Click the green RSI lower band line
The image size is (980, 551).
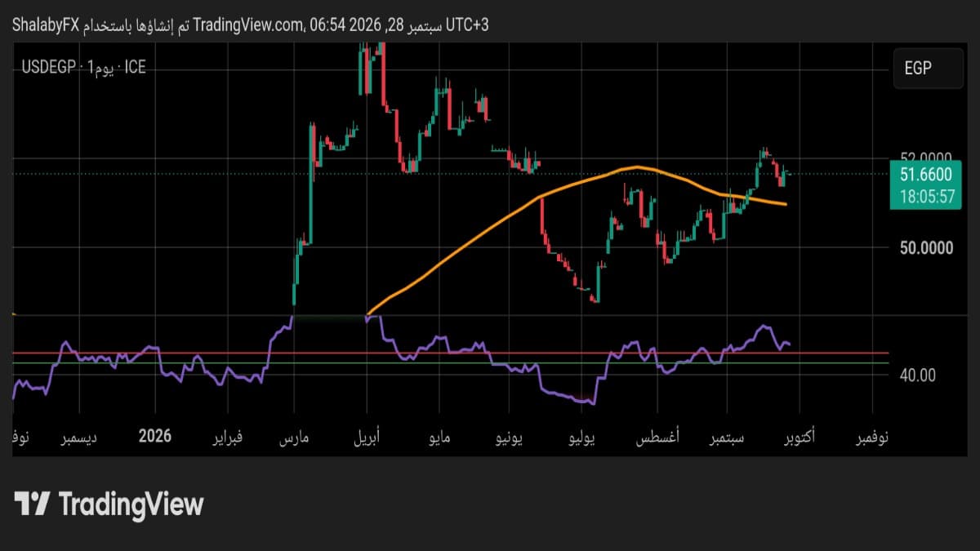pyautogui.click(x=449, y=363)
